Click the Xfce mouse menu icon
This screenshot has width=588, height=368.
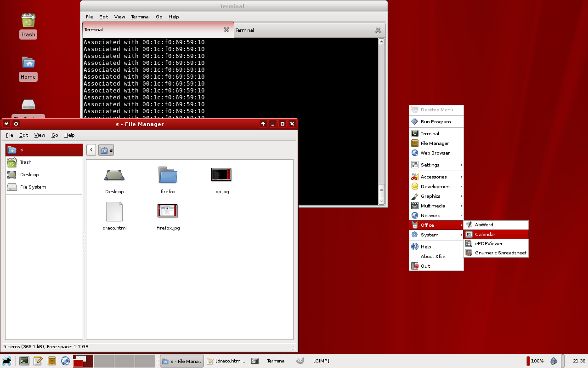(6, 361)
